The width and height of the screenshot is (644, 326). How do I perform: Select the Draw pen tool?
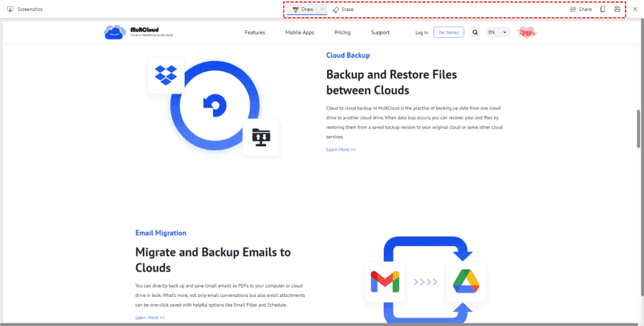(303, 9)
